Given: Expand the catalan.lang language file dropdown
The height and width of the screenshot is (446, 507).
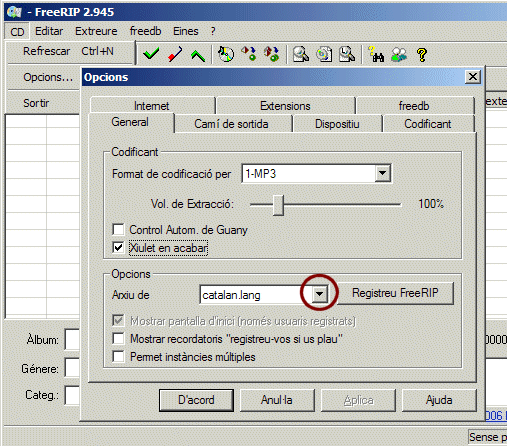Looking at the screenshot, I should click(319, 294).
